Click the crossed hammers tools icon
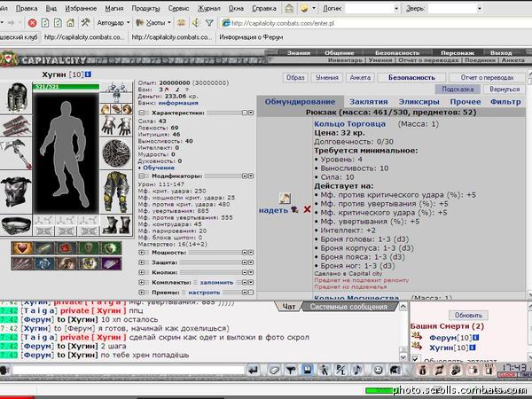 point(85,23)
